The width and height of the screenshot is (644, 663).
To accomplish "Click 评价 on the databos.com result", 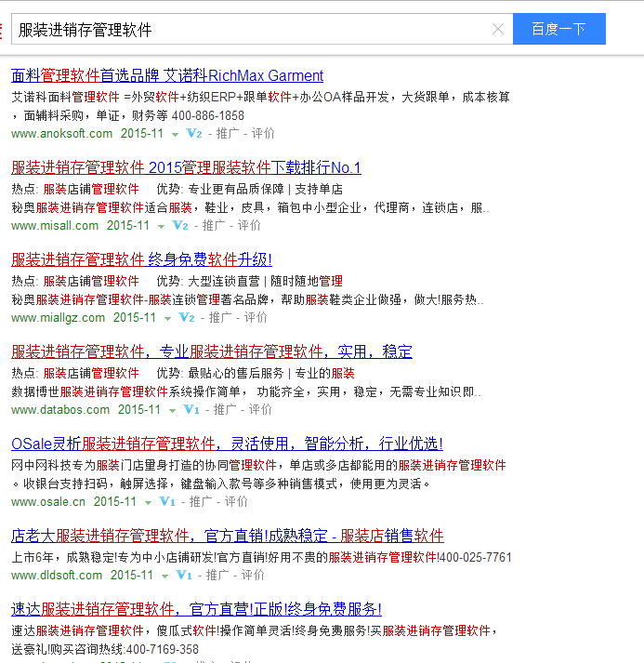I will [260, 410].
